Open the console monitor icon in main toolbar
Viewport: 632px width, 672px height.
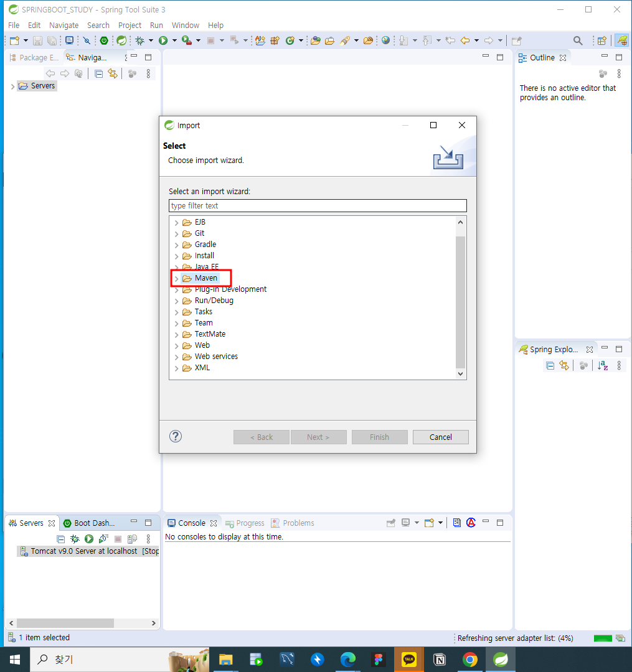(69, 40)
